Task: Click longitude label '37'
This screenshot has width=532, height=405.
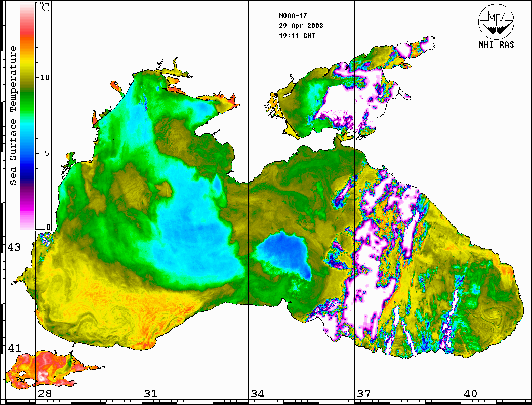Action: 364,394
